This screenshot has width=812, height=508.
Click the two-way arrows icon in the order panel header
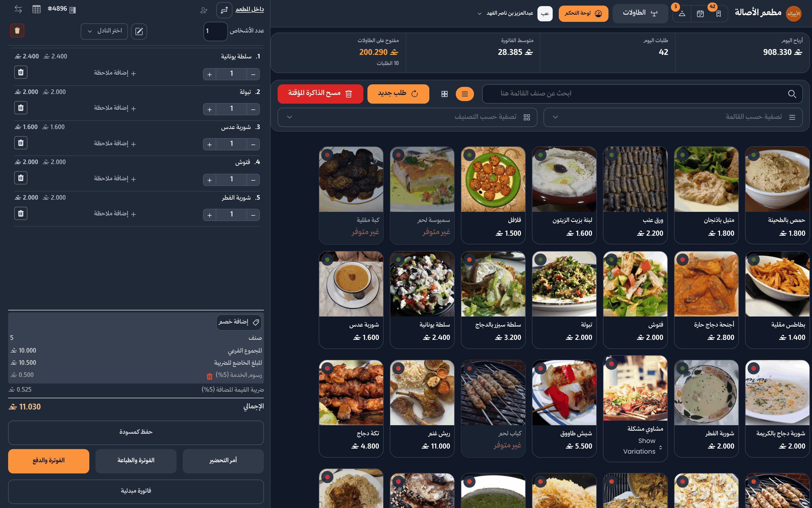[19, 9]
